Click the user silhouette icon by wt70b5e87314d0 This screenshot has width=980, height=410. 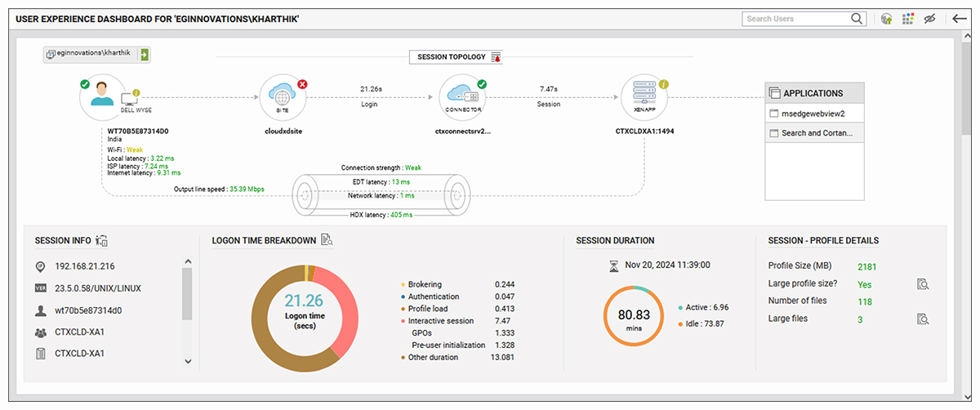pyautogui.click(x=40, y=310)
